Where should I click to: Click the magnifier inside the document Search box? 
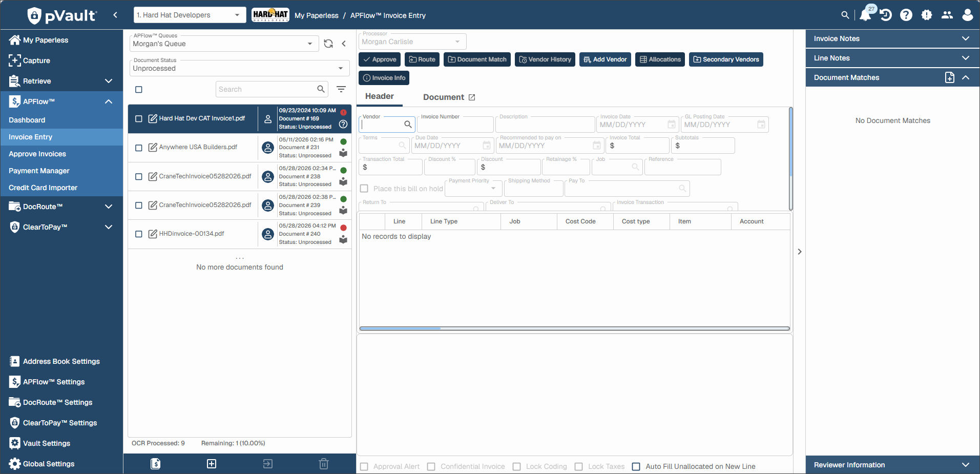[321, 89]
